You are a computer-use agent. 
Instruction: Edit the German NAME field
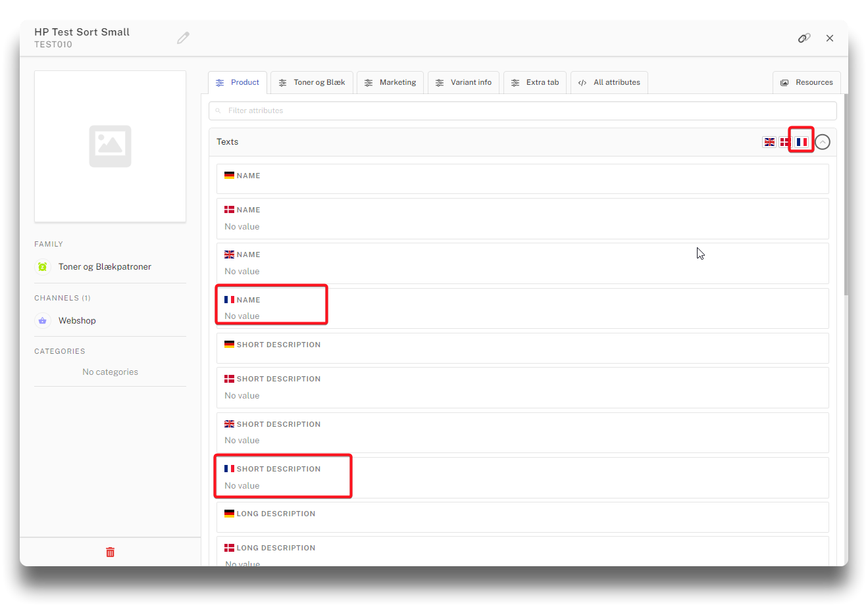pyautogui.click(x=523, y=179)
